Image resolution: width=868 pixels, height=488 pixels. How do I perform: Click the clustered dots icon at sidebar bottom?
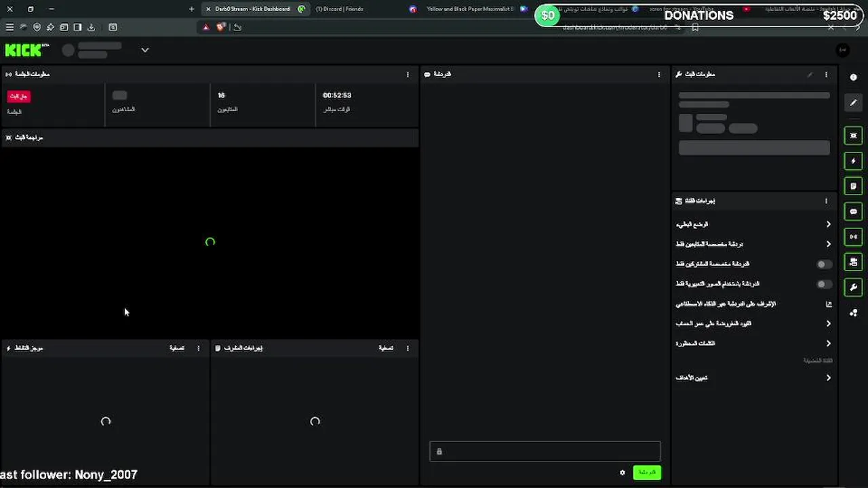coord(853,312)
